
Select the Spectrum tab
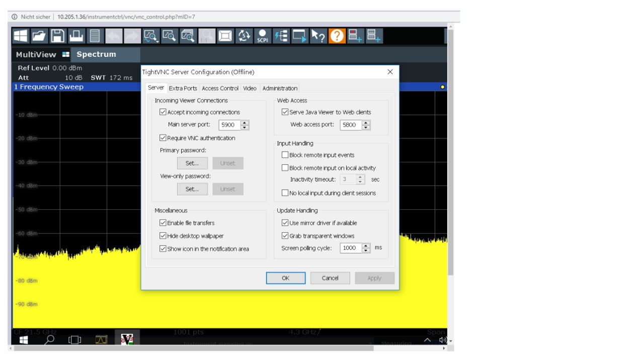click(106, 54)
